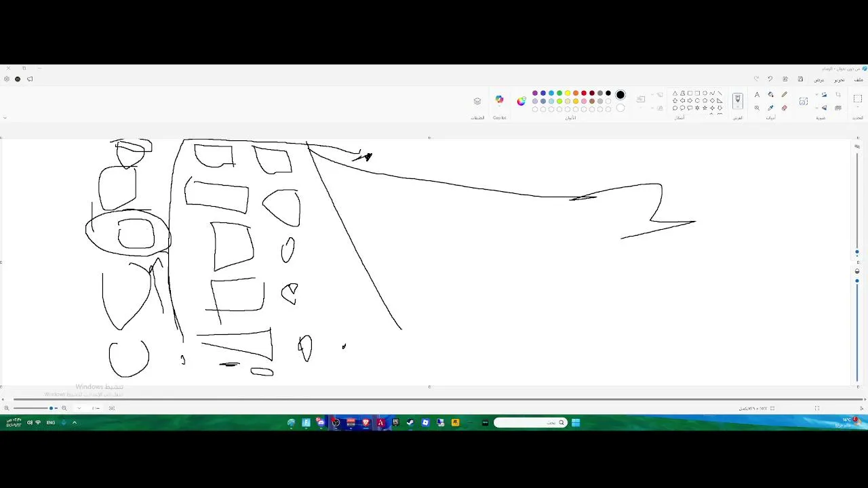Click the feedback megaphone icon

(x=29, y=79)
